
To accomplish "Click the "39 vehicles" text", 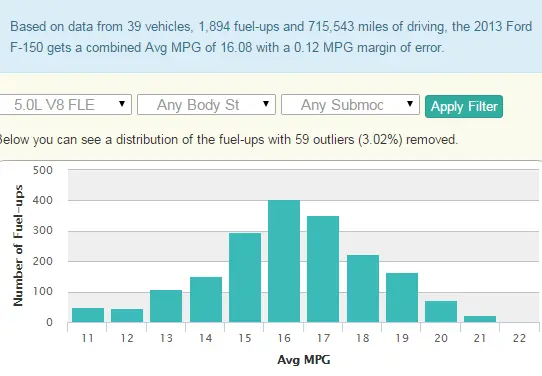I will (x=159, y=27).
